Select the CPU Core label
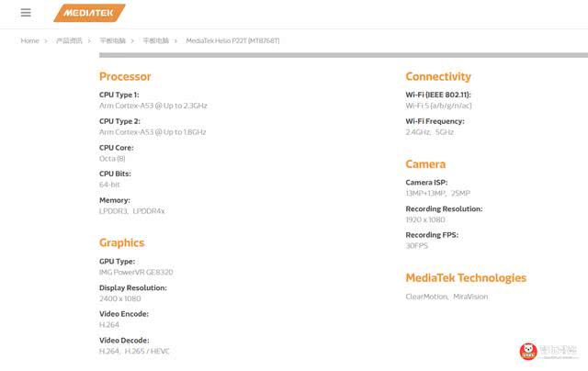This screenshot has height=371, width=588. click(x=117, y=148)
